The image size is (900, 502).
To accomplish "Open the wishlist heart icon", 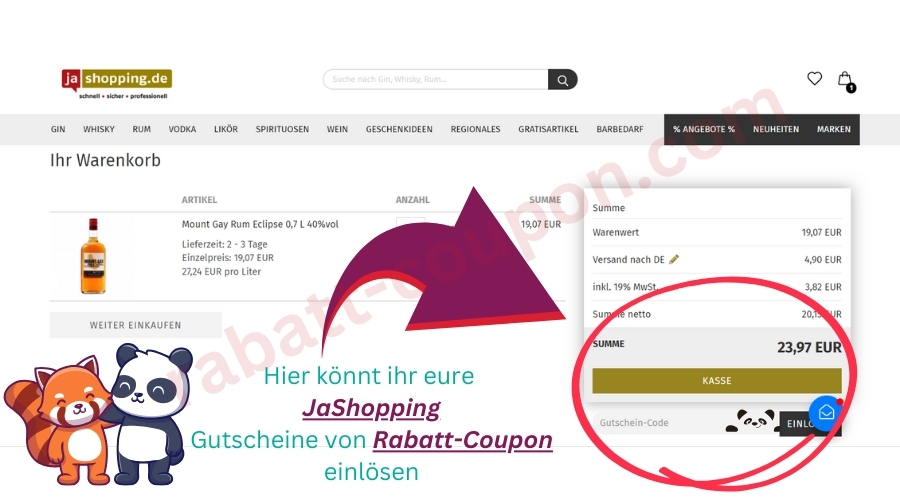I will point(814,79).
